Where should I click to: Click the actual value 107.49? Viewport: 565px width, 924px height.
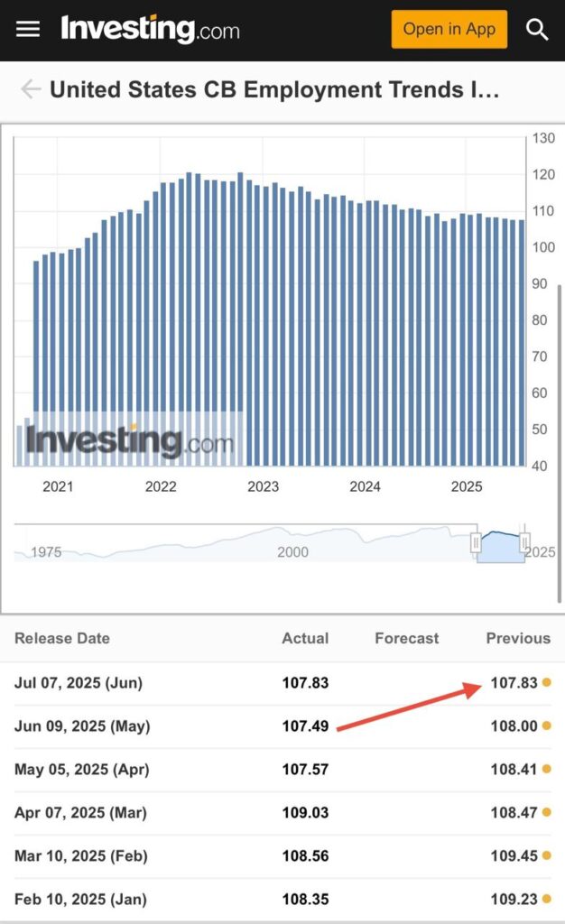[x=305, y=726]
